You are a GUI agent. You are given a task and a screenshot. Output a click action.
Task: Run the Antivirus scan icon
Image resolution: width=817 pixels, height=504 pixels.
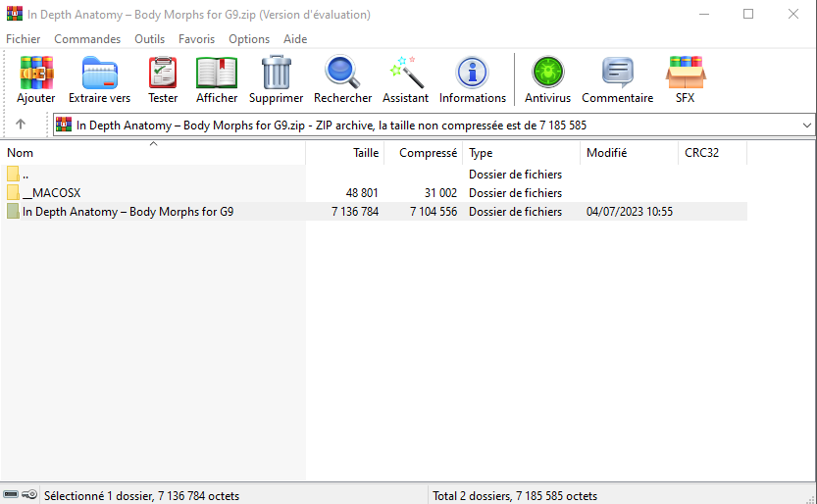coord(547,73)
